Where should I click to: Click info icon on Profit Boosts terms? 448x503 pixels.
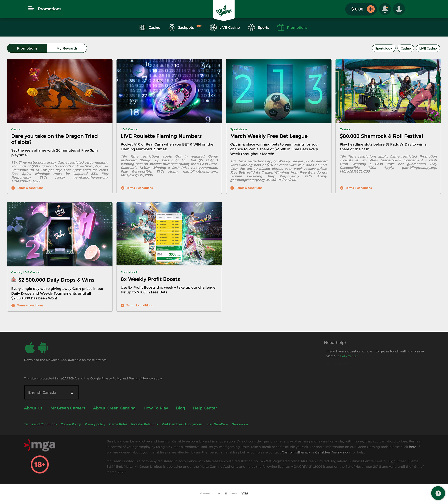point(123,305)
